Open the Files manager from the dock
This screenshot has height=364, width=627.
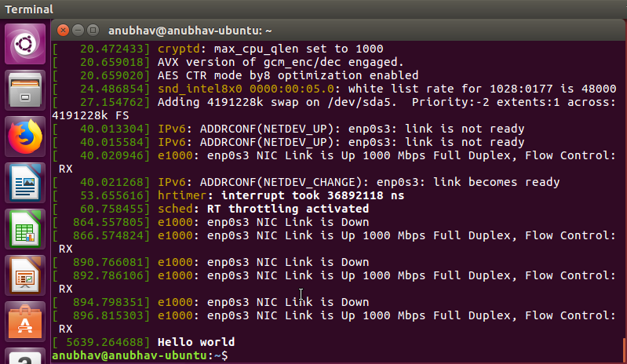pyautogui.click(x=25, y=90)
